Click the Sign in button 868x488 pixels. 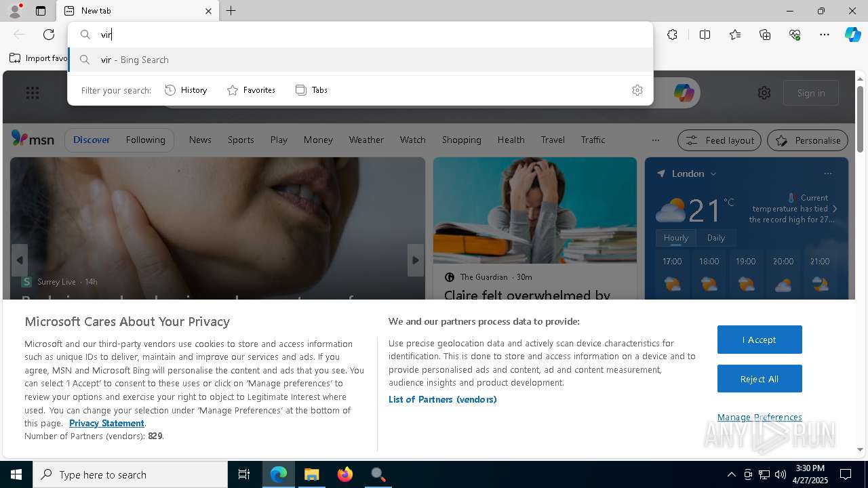coord(811,93)
